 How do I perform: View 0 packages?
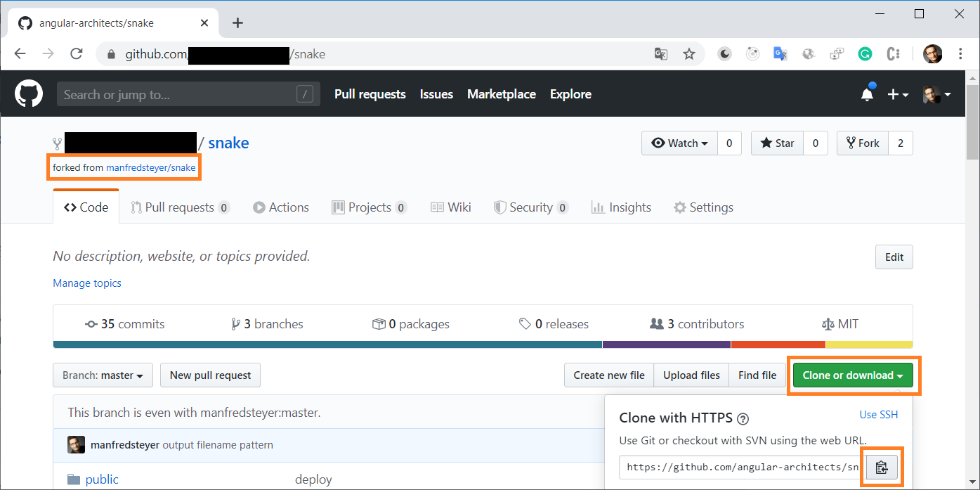411,324
